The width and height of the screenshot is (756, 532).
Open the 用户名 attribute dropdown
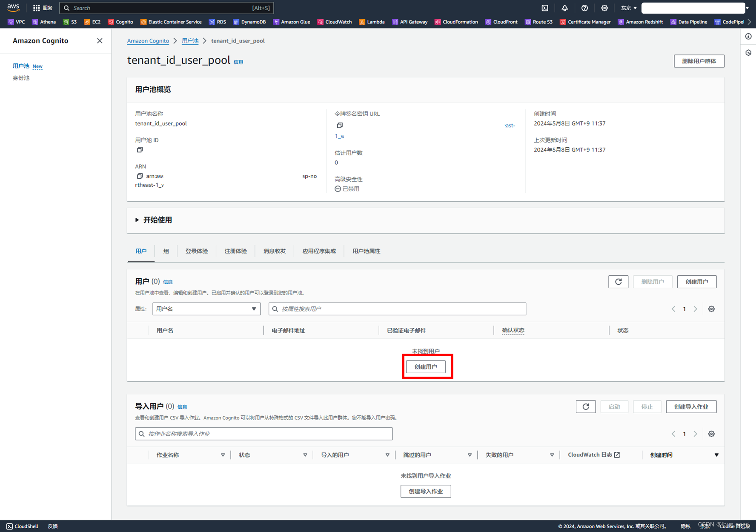coord(206,309)
